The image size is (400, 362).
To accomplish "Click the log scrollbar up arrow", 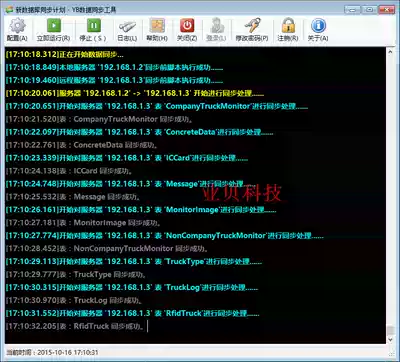I will [x=391, y=52].
